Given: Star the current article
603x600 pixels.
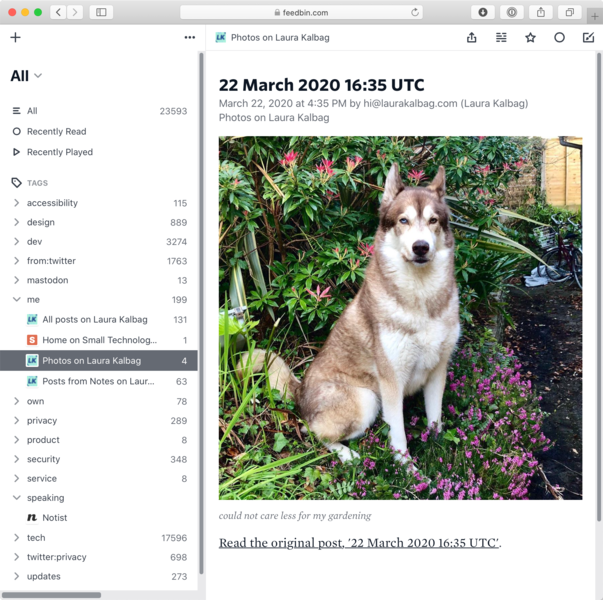Looking at the screenshot, I should pyautogui.click(x=530, y=37).
